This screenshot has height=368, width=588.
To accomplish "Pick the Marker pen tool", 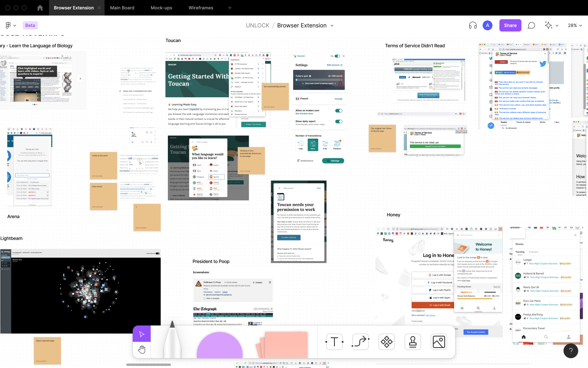I will [172, 340].
